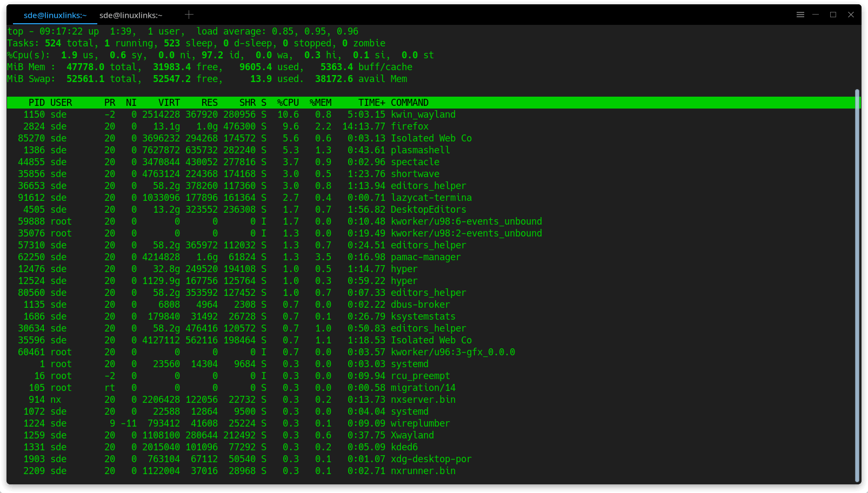Viewport: 868px width, 493px height.
Task: Click the TIME+ column header
Action: pyautogui.click(x=371, y=102)
